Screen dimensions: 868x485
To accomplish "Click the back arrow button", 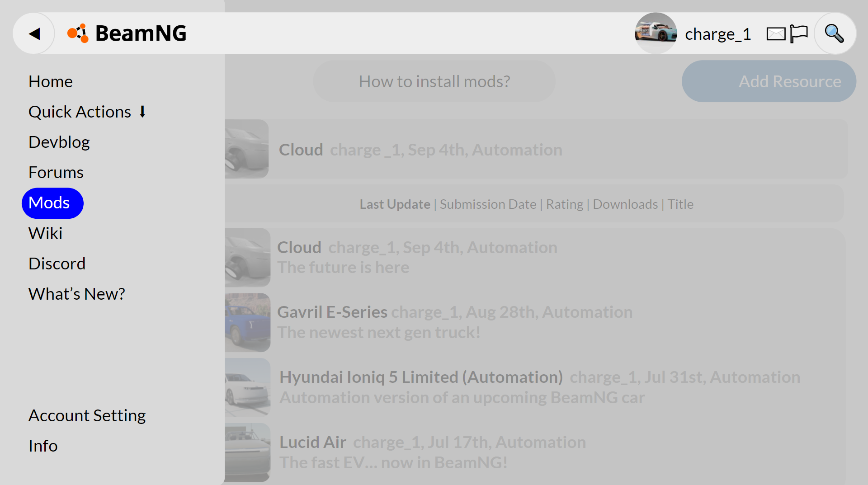I will (x=34, y=33).
